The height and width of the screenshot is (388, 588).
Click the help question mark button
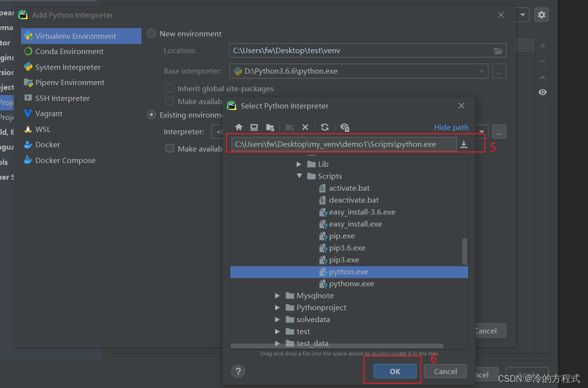[x=238, y=371]
